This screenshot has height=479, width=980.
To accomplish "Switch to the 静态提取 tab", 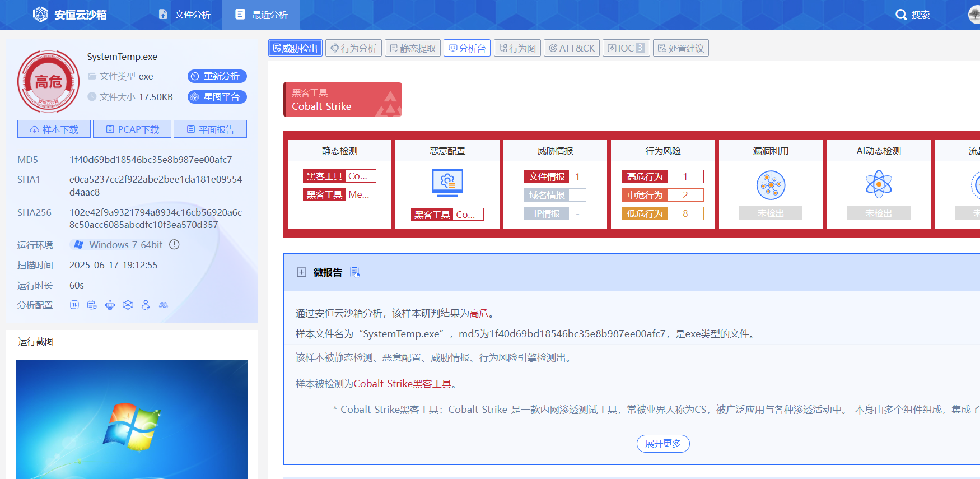I will pos(413,48).
